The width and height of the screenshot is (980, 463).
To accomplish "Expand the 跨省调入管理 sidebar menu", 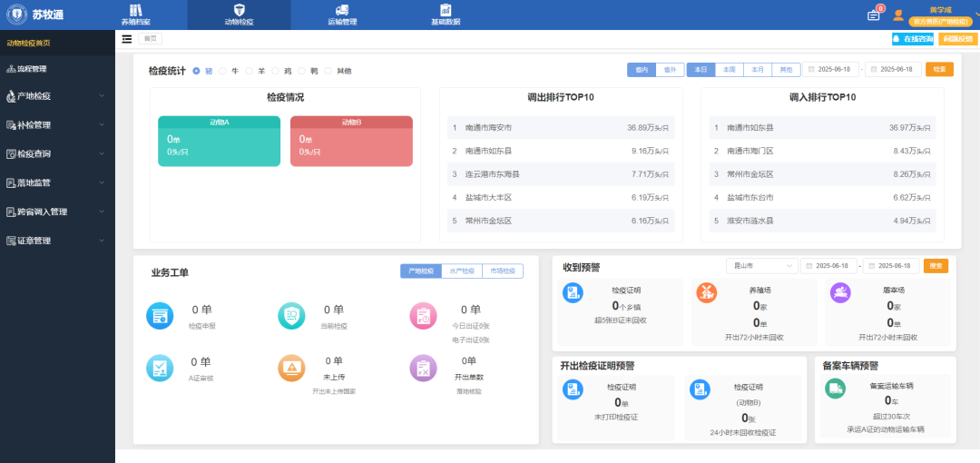I will tap(56, 212).
